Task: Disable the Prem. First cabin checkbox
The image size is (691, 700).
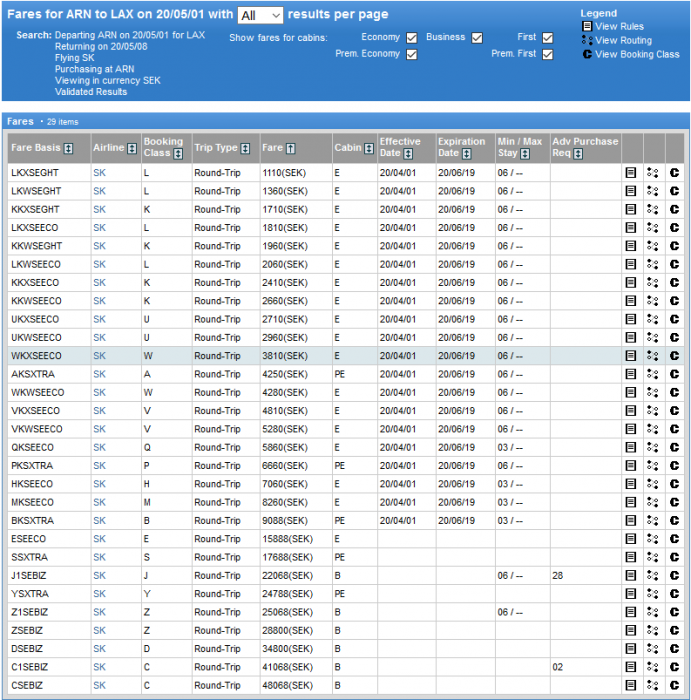Action: click(x=547, y=54)
